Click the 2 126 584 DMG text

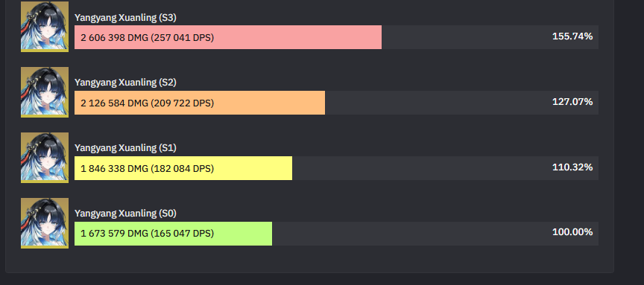tap(114, 103)
